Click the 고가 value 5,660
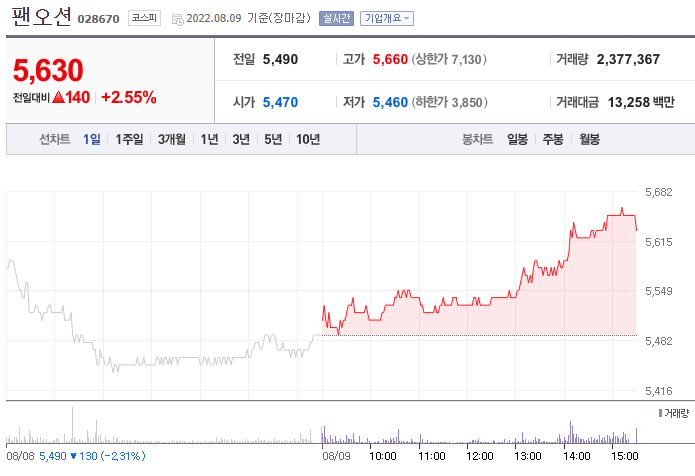The height and width of the screenshot is (476, 695). (390, 59)
